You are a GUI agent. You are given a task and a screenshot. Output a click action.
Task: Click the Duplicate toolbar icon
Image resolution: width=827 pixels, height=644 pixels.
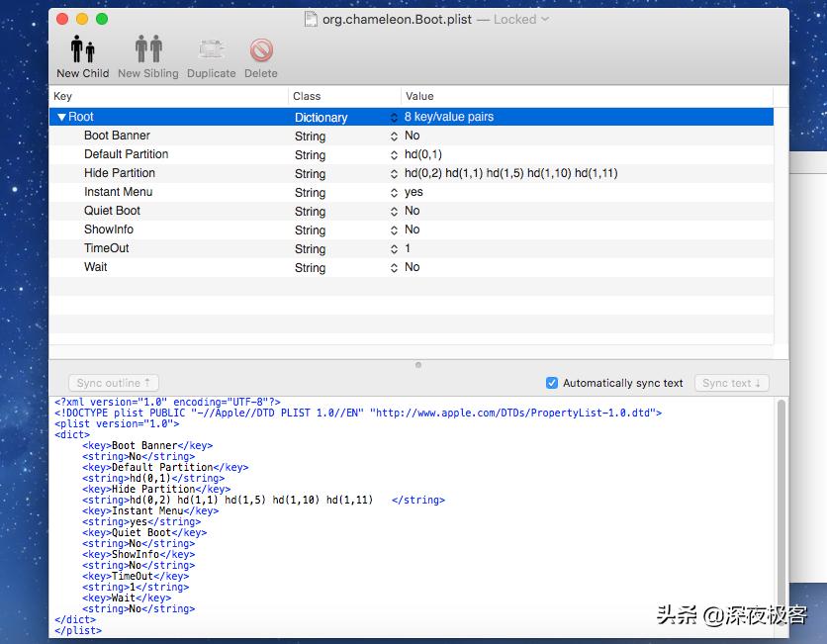pyautogui.click(x=211, y=47)
